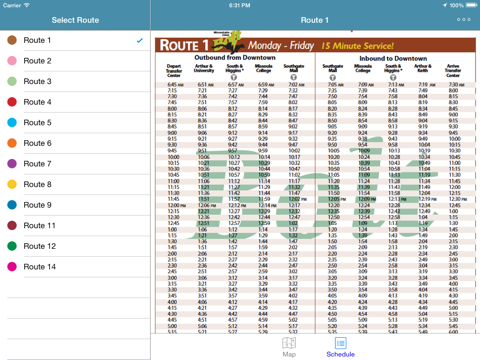
Task: Switch to the Schedule tab label
Action: [340, 354]
